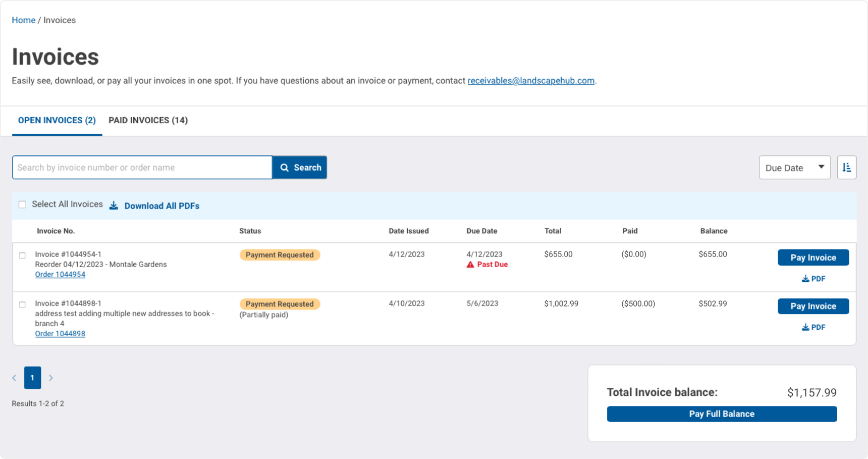
Task: Click the download icon next to Download All PDFs
Action: coord(114,206)
